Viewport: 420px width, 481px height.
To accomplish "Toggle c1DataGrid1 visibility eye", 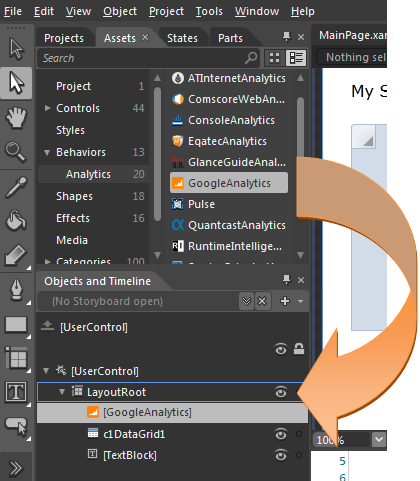I will (x=281, y=434).
